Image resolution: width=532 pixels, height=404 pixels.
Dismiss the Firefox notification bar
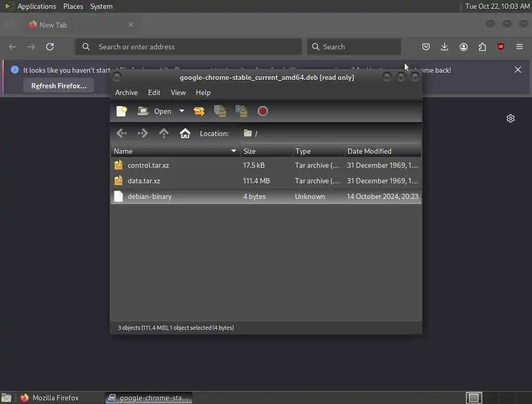pyautogui.click(x=518, y=70)
